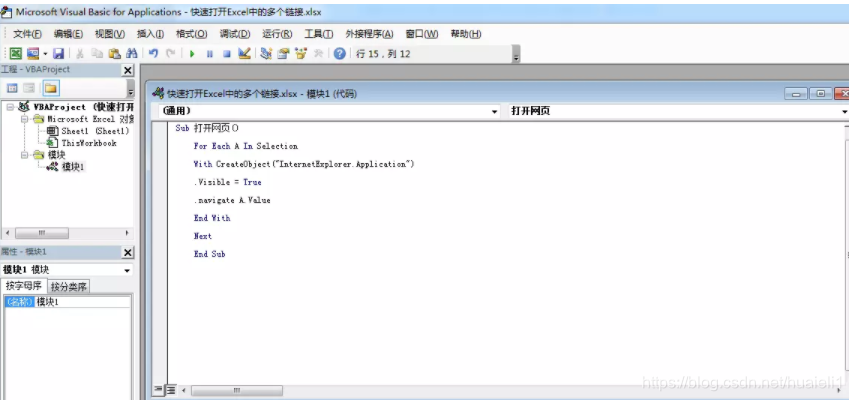Click Full Module View button at code bottom-left

click(170, 390)
